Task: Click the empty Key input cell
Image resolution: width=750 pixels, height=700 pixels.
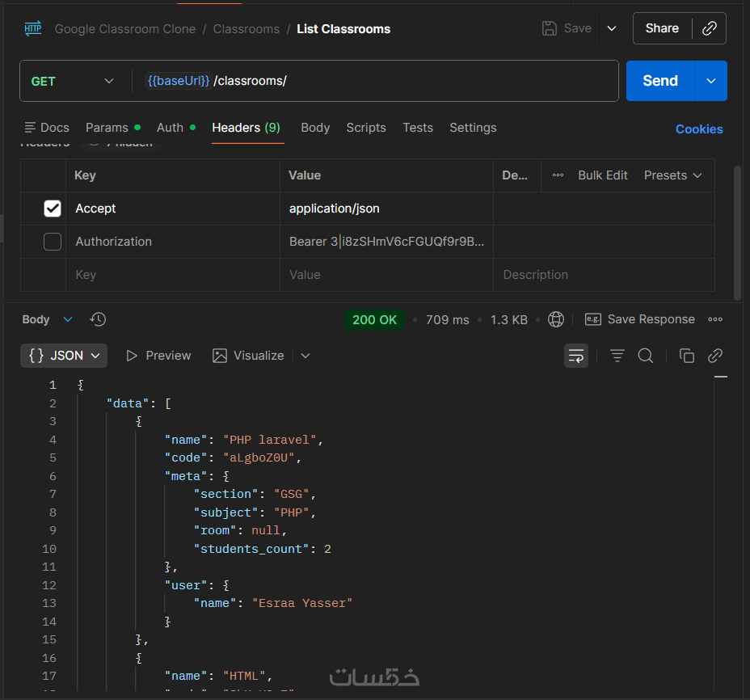Action: [x=173, y=275]
